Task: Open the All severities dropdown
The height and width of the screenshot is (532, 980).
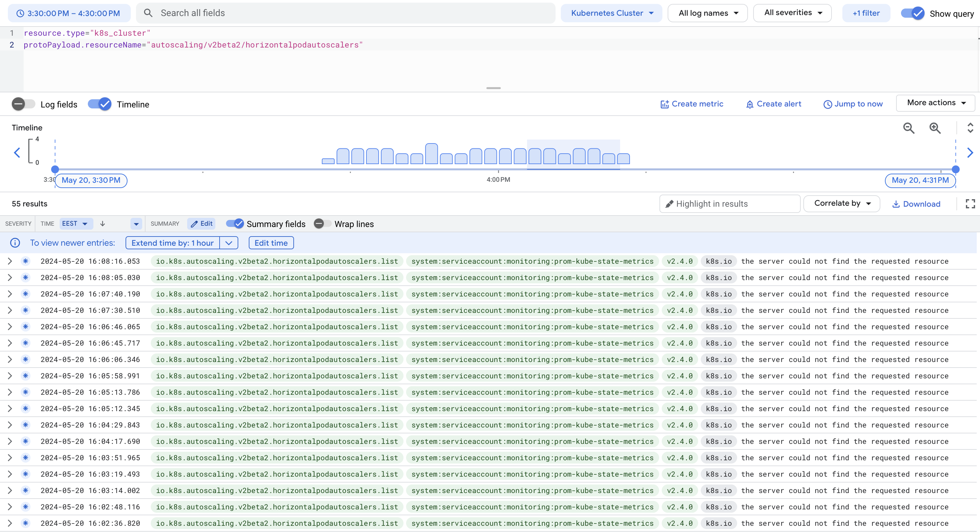Action: point(793,13)
